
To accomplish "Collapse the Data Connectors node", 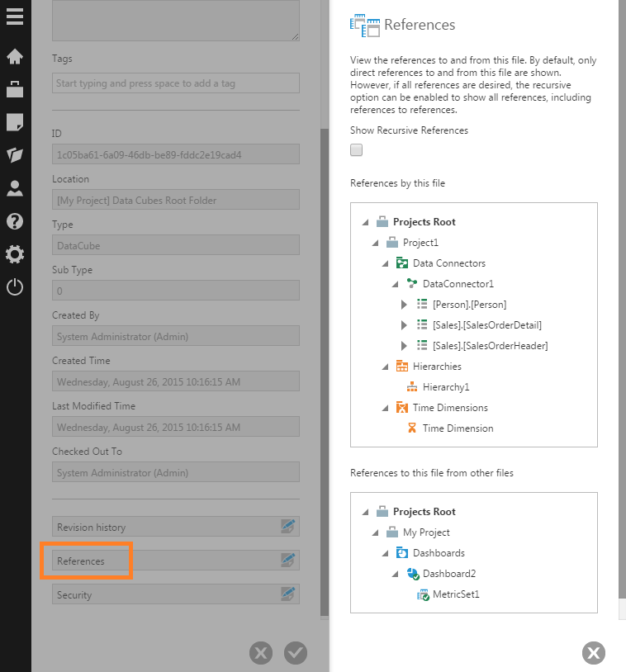I will [385, 263].
